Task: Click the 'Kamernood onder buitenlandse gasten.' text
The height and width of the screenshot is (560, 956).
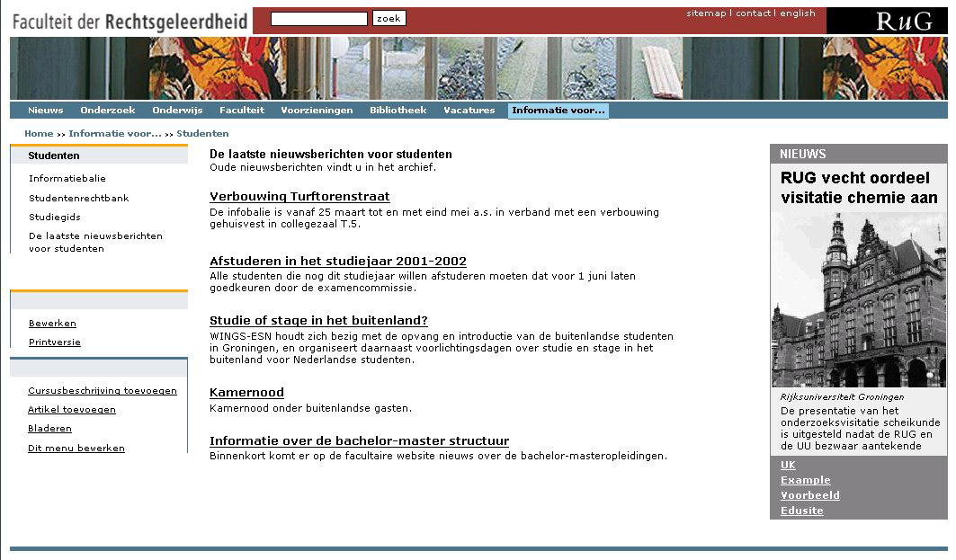Action: coord(311,408)
